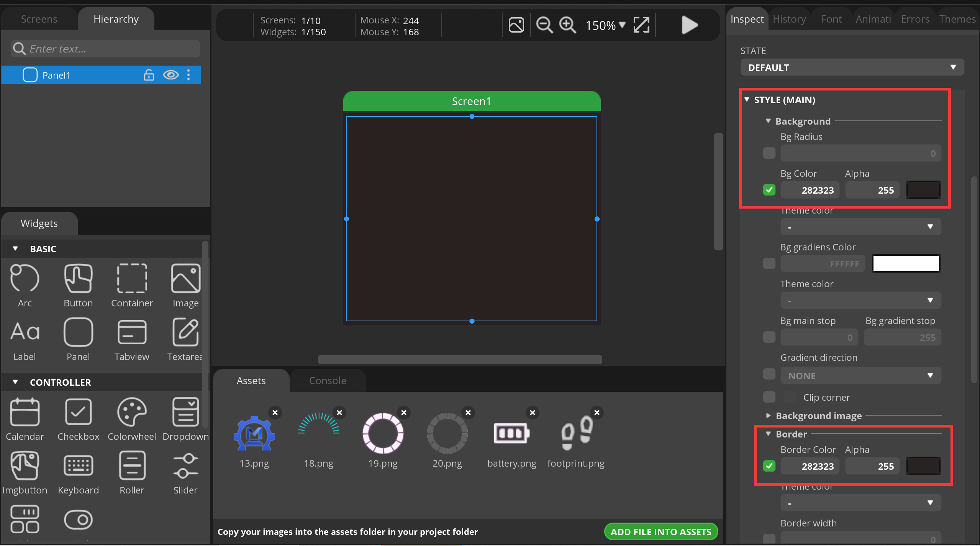Screen dimensions: 980x546
Task: Remove battery.png asset with its X
Action: (533, 413)
